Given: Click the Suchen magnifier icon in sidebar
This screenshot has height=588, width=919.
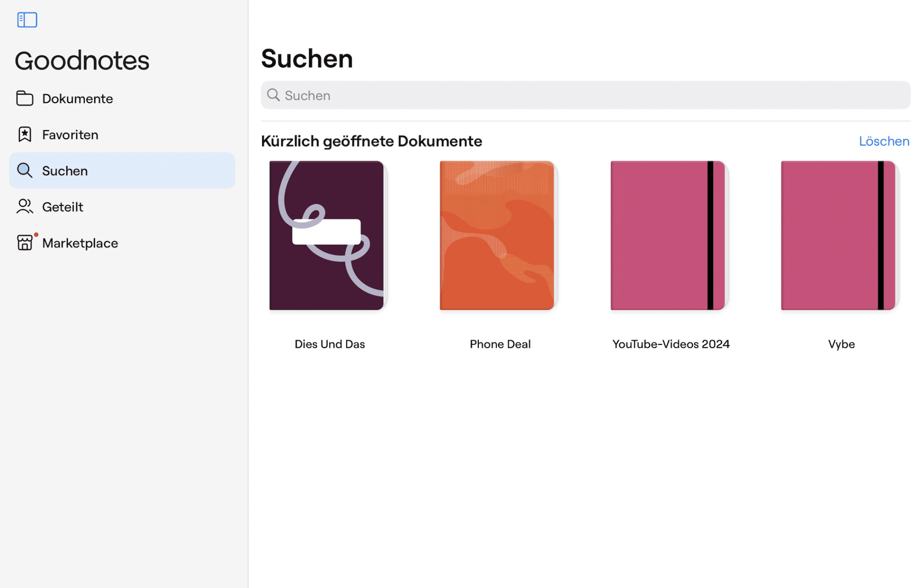Looking at the screenshot, I should coord(25,170).
